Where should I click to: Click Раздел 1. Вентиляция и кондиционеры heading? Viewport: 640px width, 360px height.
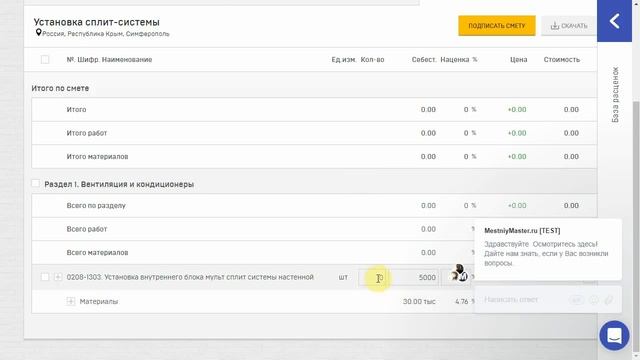click(x=119, y=184)
